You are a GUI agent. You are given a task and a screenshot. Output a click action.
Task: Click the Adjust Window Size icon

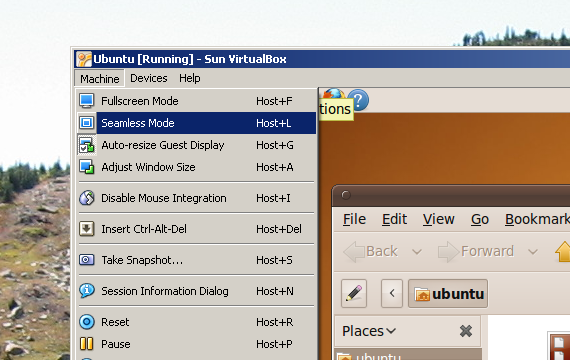pos(87,167)
